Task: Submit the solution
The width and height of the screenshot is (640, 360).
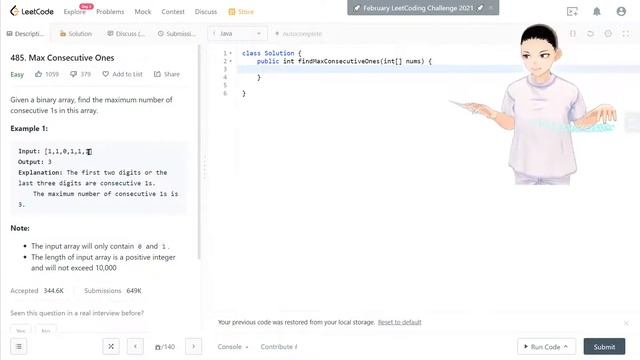Action: 604,347
